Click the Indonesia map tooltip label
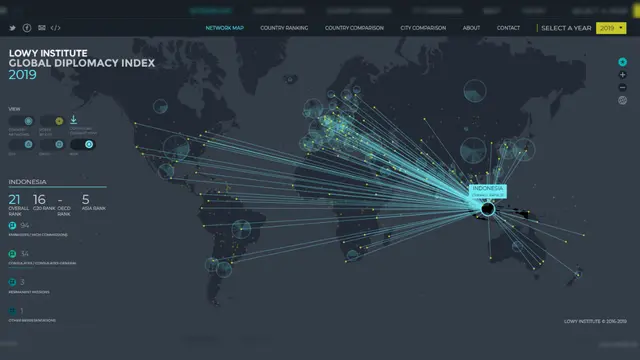640x360 pixels. point(488,191)
